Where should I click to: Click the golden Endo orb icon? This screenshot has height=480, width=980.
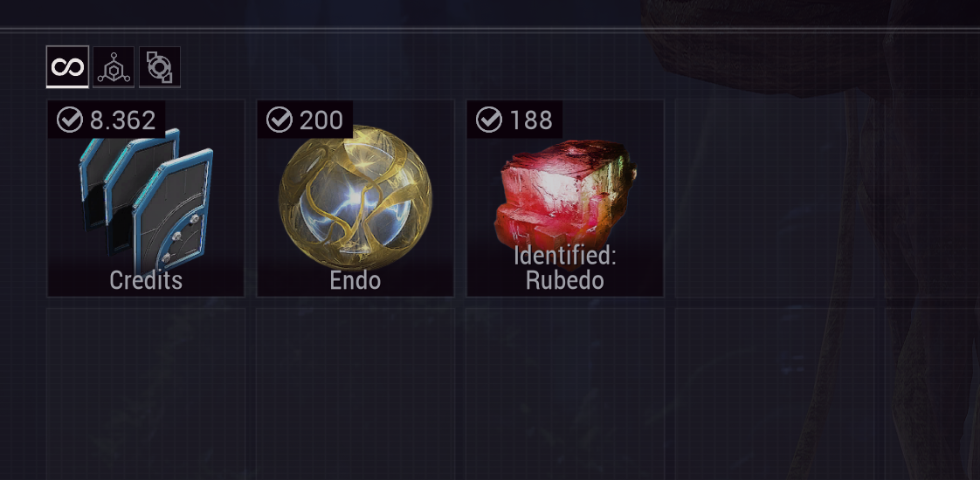tap(355, 197)
